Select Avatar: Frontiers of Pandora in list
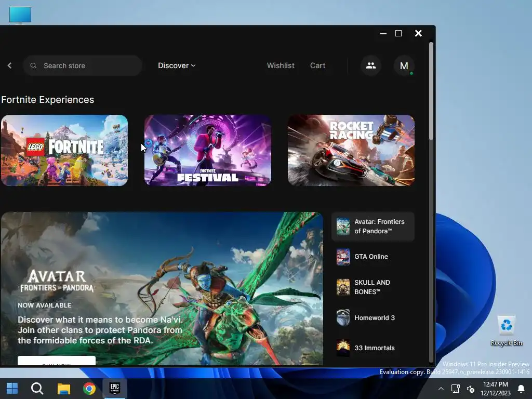The height and width of the screenshot is (399, 532). pyautogui.click(x=373, y=227)
